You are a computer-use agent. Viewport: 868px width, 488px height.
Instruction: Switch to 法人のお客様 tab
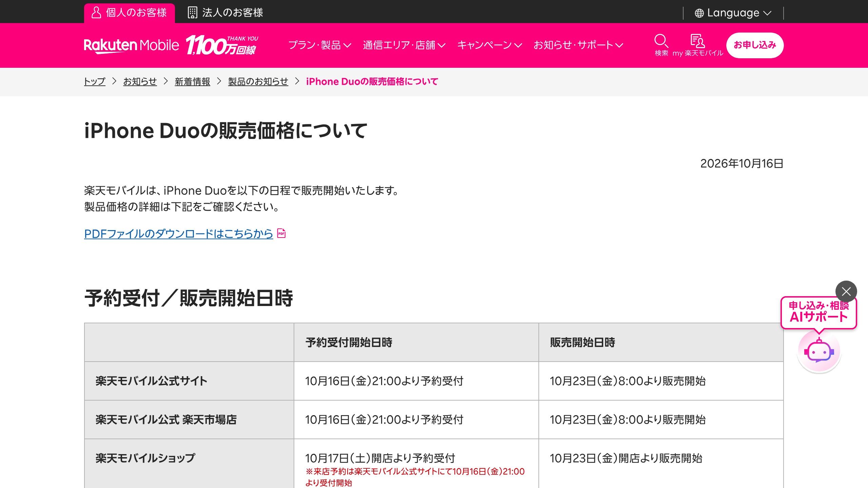(225, 13)
